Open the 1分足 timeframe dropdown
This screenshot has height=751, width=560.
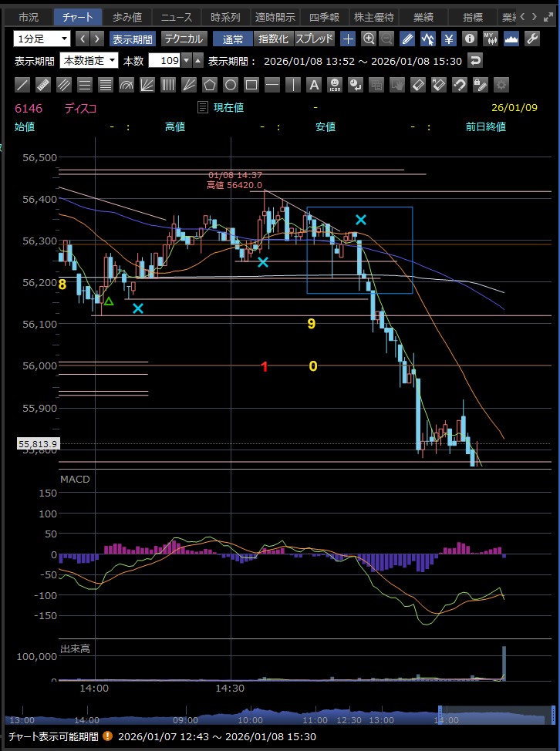[x=42, y=39]
